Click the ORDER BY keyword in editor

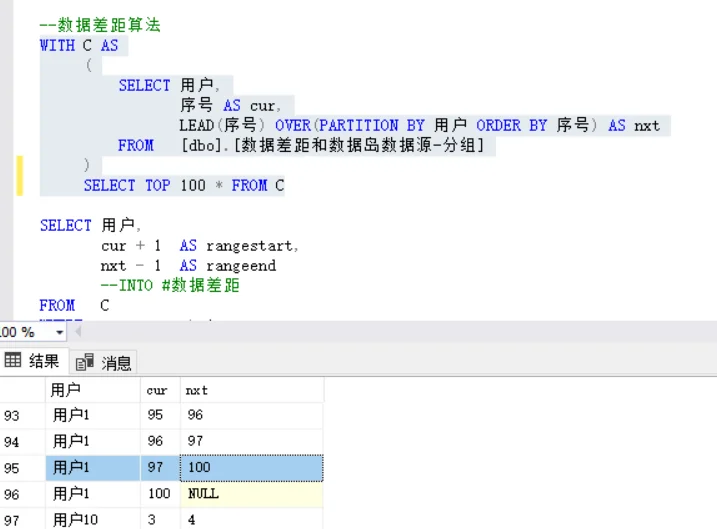512,125
